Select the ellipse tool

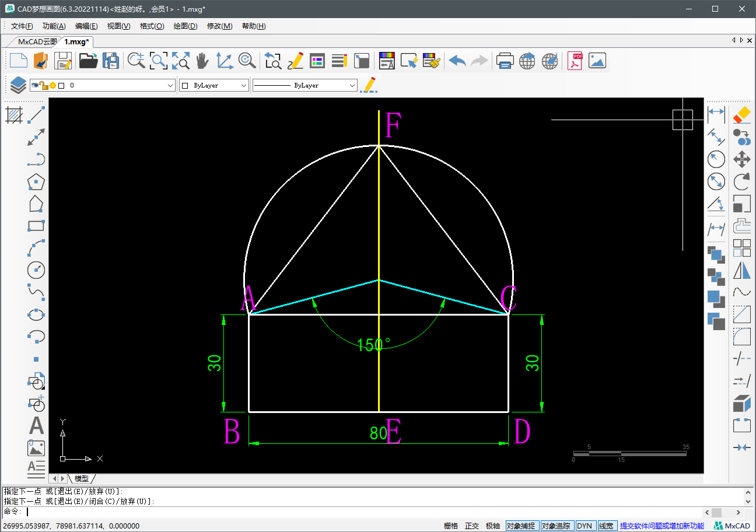[36, 314]
